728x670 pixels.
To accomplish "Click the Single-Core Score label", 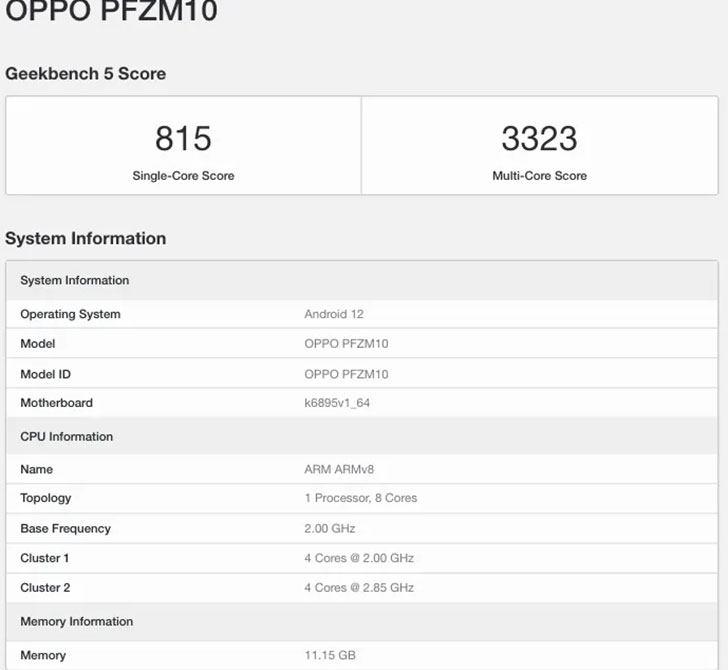I will (183, 176).
